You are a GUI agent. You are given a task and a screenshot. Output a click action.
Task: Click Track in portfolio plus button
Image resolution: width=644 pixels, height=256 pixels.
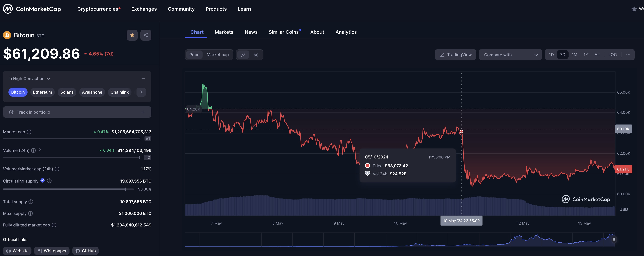click(143, 112)
